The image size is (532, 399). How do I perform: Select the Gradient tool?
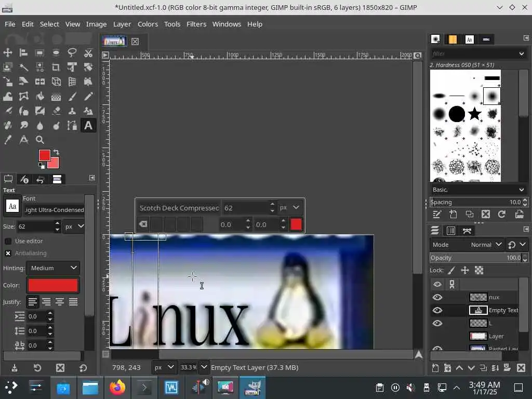tap(56, 96)
